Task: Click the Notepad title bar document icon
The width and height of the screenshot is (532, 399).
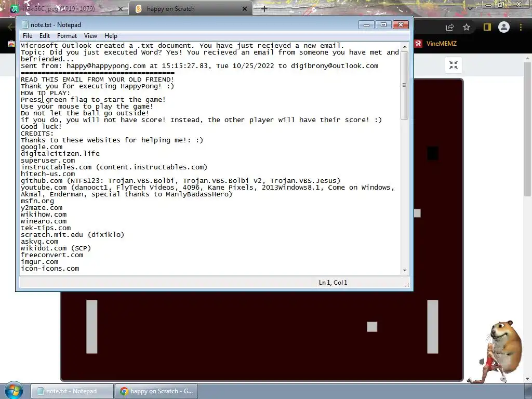Action: click(x=24, y=24)
